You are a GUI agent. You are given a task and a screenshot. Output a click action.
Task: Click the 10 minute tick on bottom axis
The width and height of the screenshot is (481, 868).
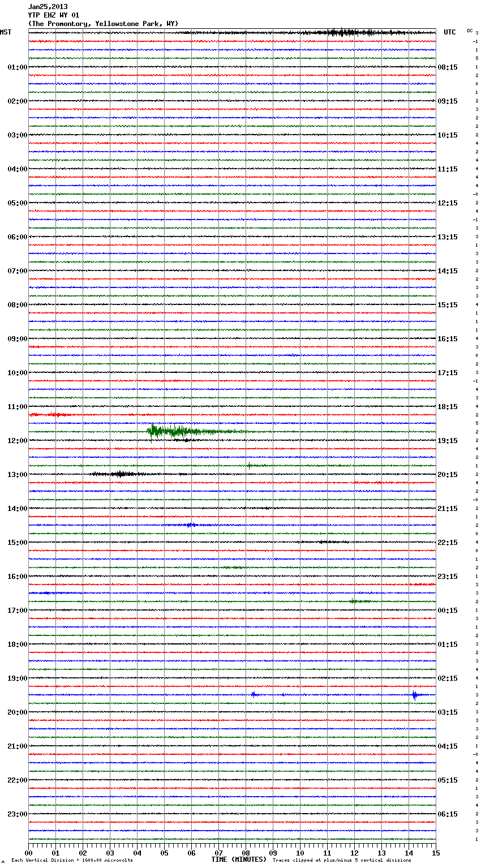(300, 853)
